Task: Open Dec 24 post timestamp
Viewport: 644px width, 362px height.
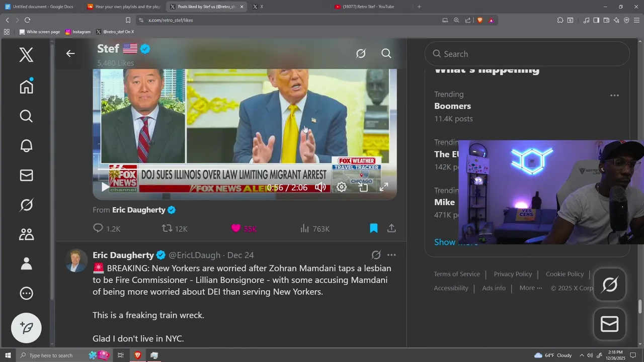Action: (x=240, y=255)
